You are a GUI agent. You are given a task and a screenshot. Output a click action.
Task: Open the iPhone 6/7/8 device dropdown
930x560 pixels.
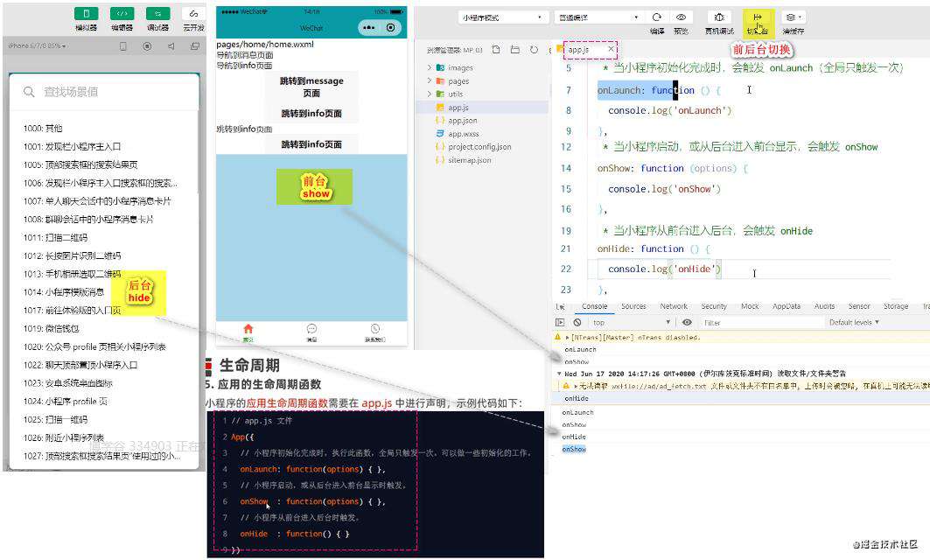coord(38,45)
